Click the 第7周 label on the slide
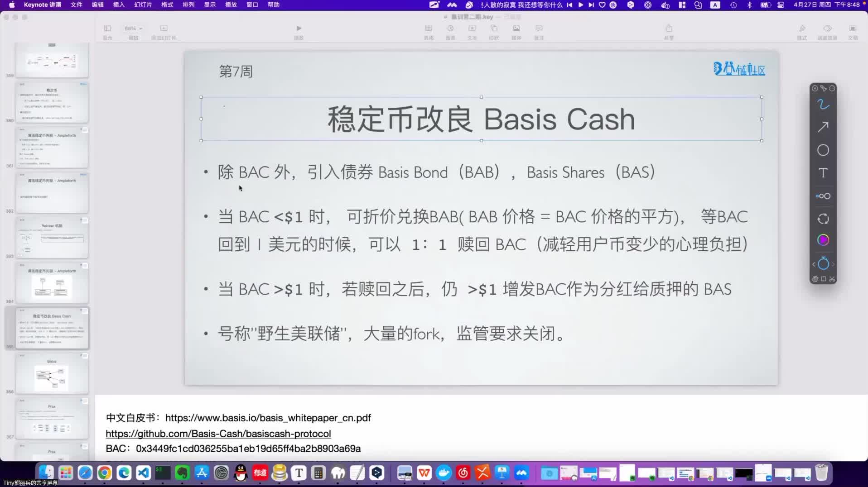Screen dimensions: 868x487 pyautogui.click(x=236, y=71)
